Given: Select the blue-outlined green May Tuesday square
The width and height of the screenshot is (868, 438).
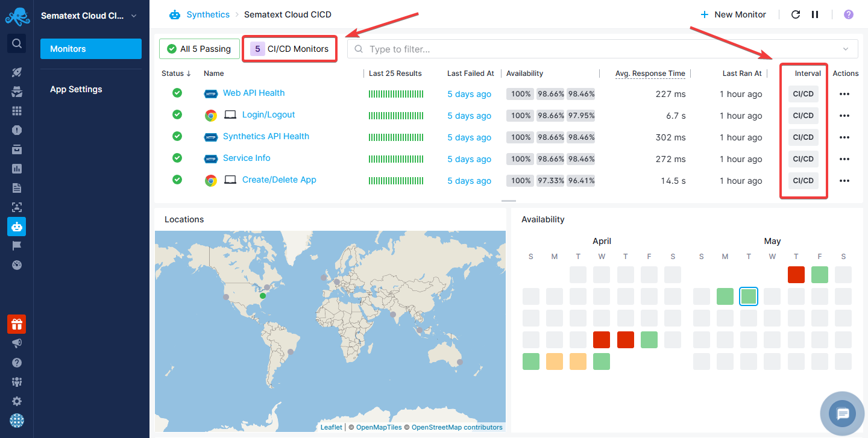Looking at the screenshot, I should coord(749,296).
